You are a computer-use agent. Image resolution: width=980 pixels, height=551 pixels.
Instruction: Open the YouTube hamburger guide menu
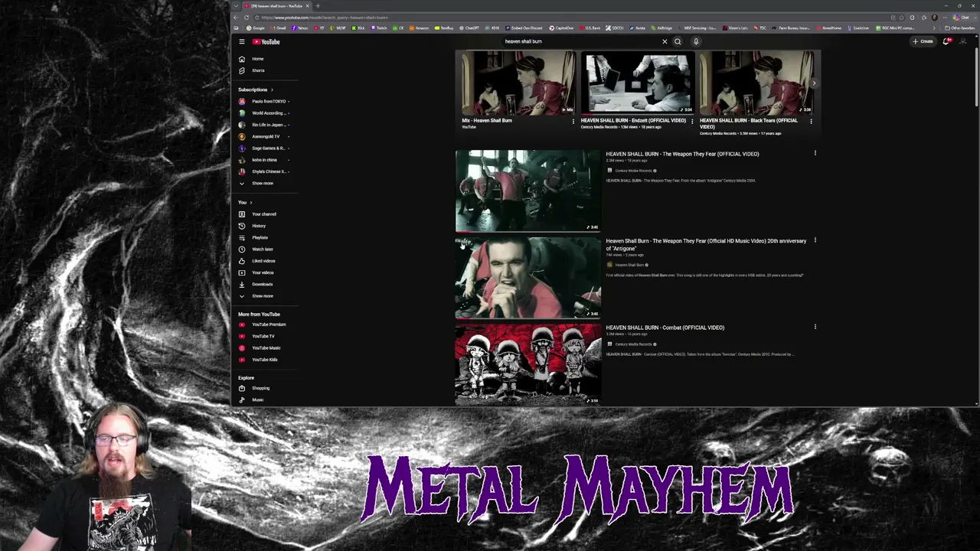coord(241,41)
